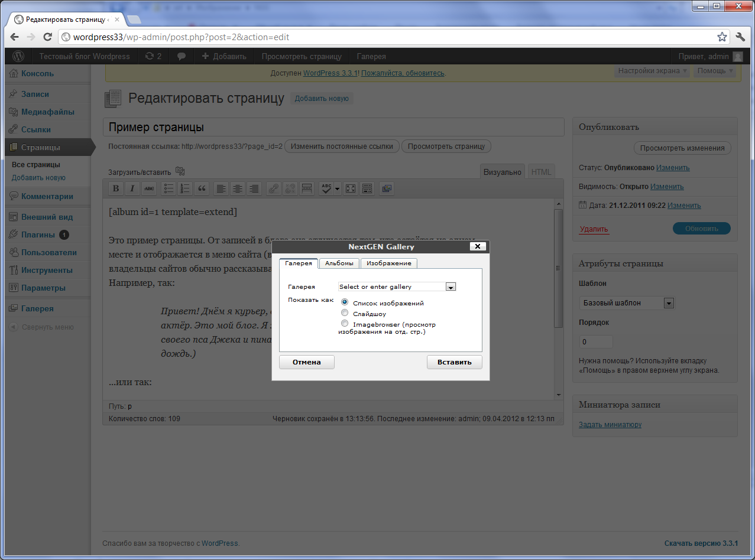This screenshot has height=560, width=755.
Task: Click browser back arrow
Action: pos(15,37)
